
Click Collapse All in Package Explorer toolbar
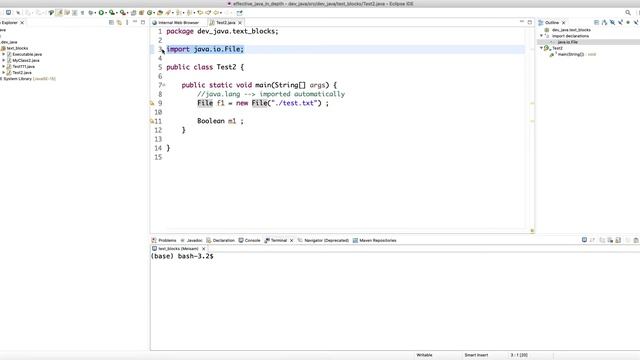[111, 22]
